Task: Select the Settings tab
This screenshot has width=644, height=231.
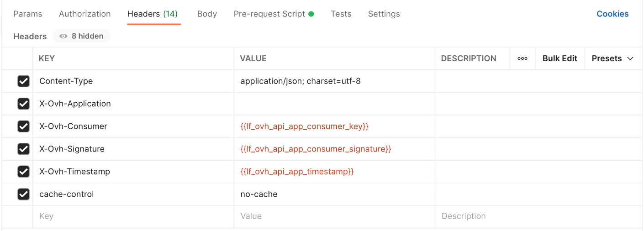Action: 384,14
